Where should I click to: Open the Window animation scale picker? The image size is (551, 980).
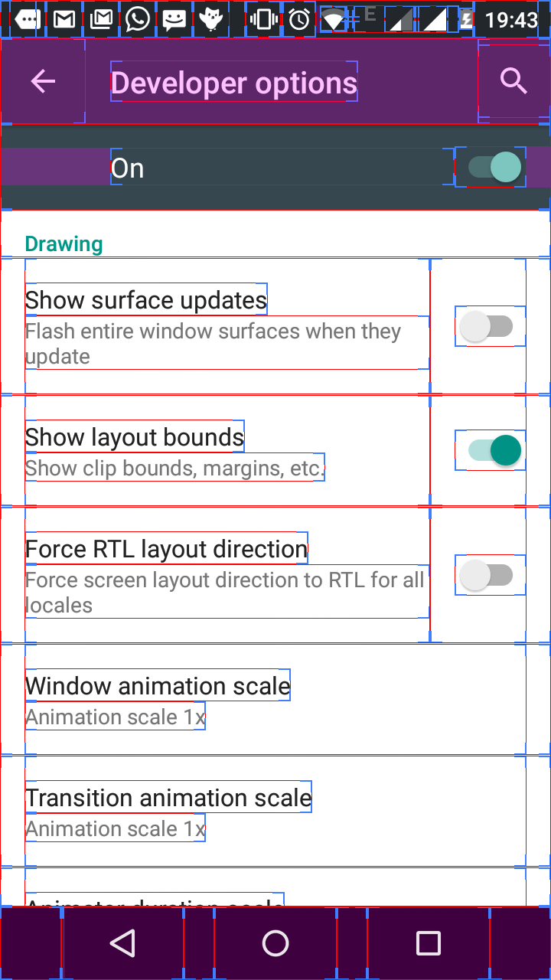[x=275, y=699]
